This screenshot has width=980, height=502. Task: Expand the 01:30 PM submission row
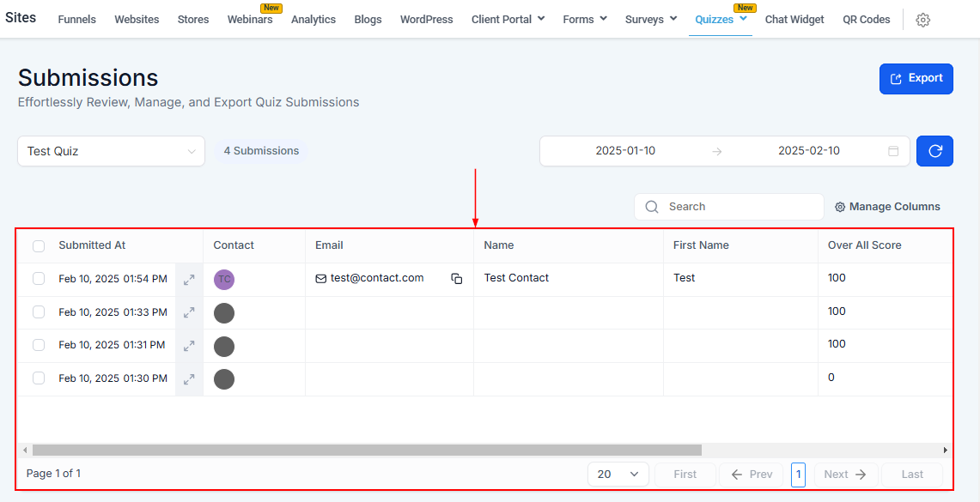[x=189, y=379]
